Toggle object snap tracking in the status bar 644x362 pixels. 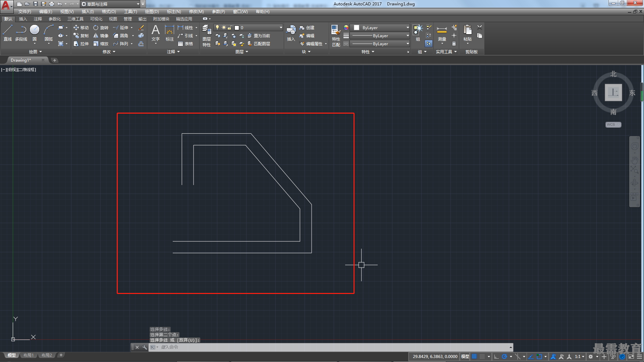point(531,357)
